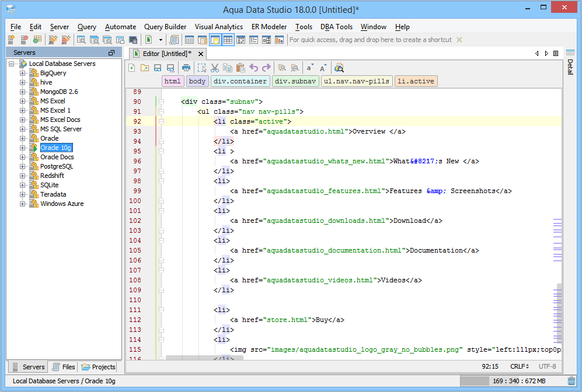Click the memory usage bar in status bar
Viewport: 582px width, 392px height.
coord(513,381)
